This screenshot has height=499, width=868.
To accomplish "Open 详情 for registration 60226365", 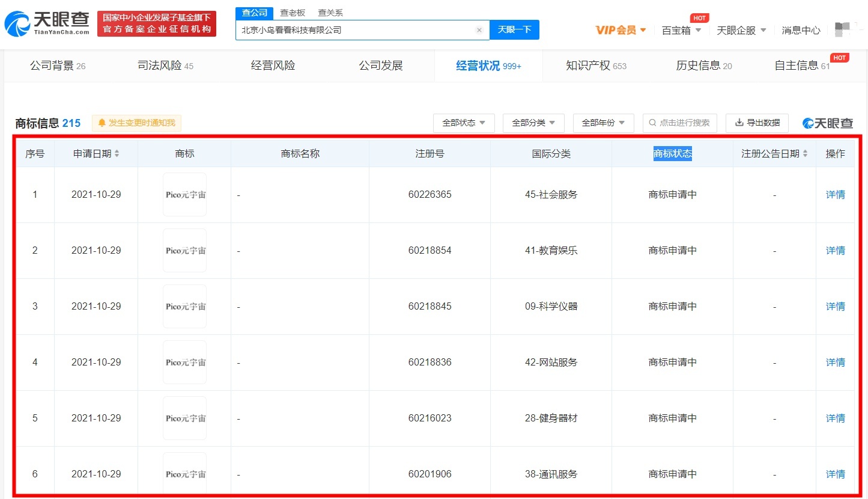I will 835,195.
